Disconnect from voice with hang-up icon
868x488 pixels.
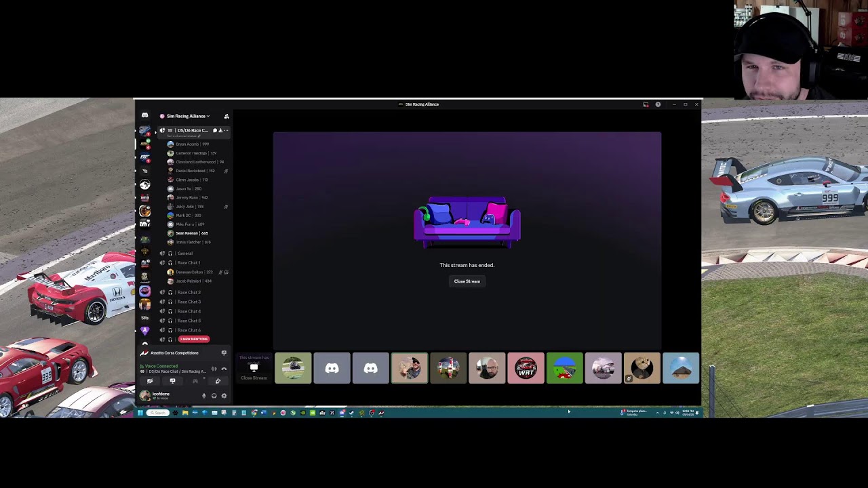coord(224,369)
